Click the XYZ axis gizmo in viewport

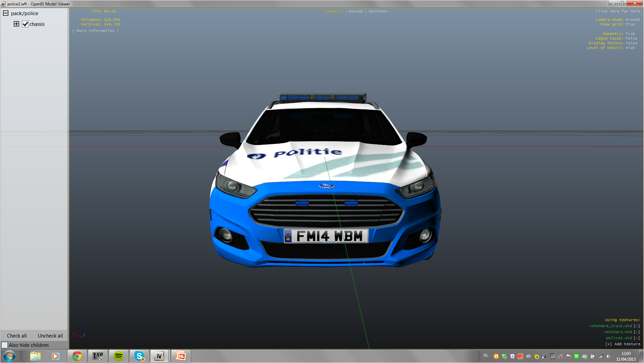pos(79,329)
